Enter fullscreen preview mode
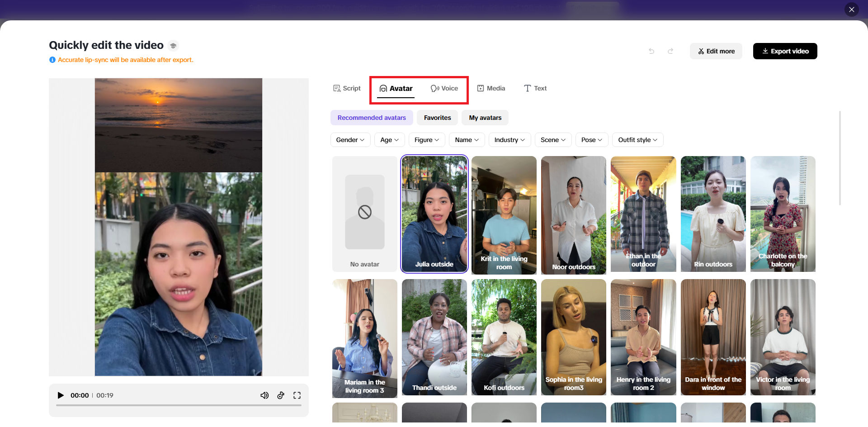 coord(297,395)
